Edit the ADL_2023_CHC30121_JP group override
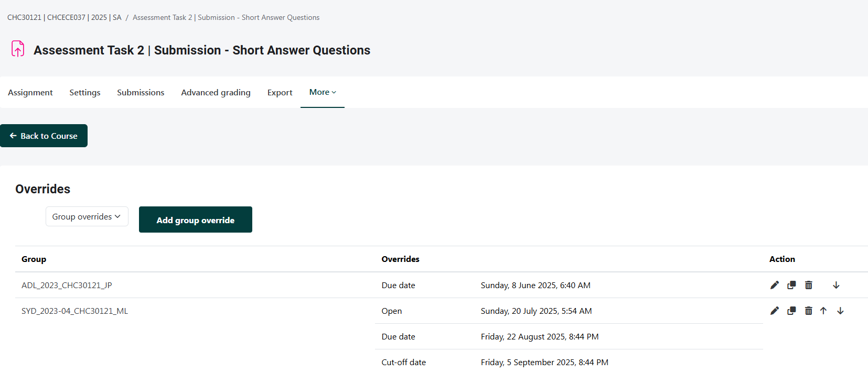 click(x=774, y=285)
